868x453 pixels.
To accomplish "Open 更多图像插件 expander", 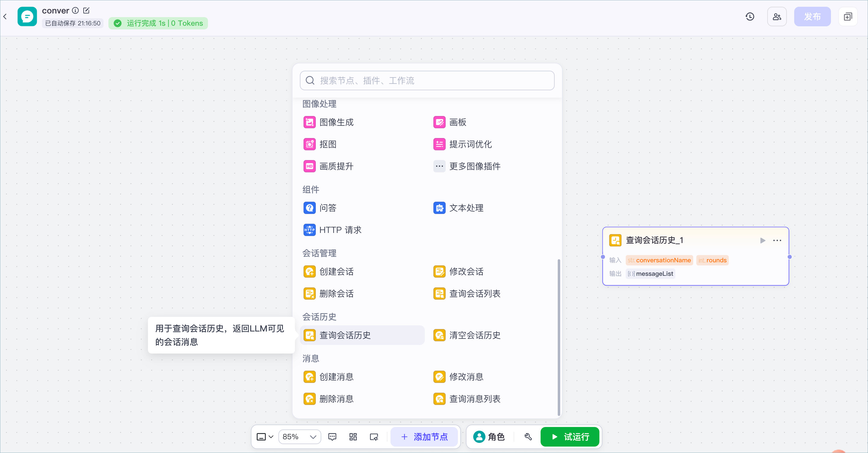I will pyautogui.click(x=467, y=166).
